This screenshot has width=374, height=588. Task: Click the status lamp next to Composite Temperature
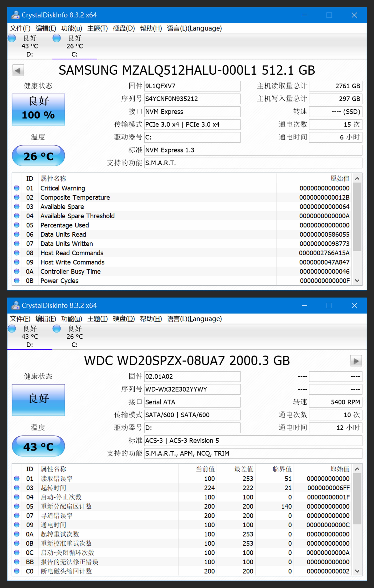17,197
